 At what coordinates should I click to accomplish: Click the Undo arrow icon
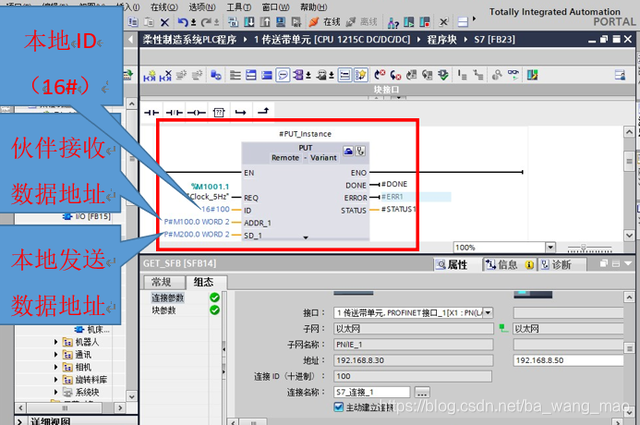183,22
